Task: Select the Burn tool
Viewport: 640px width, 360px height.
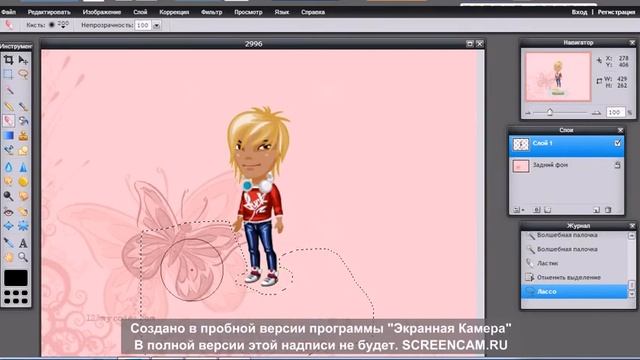Action: pos(23,196)
